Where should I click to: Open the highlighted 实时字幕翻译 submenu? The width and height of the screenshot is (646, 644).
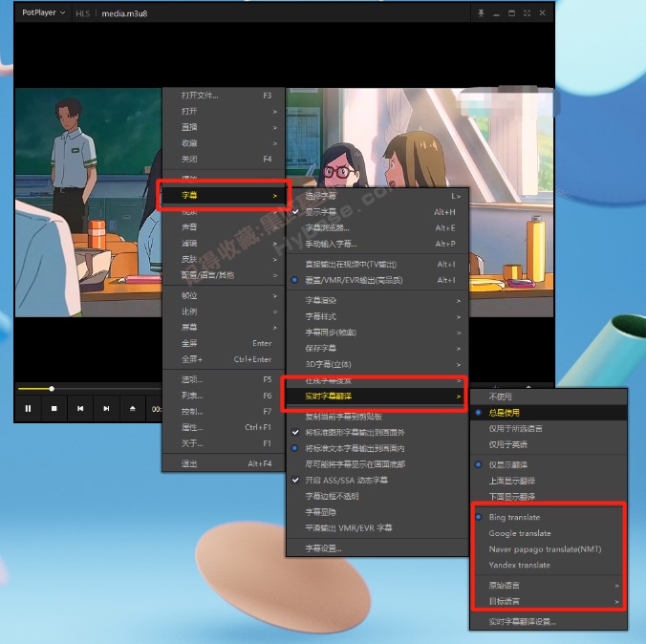coord(377,397)
